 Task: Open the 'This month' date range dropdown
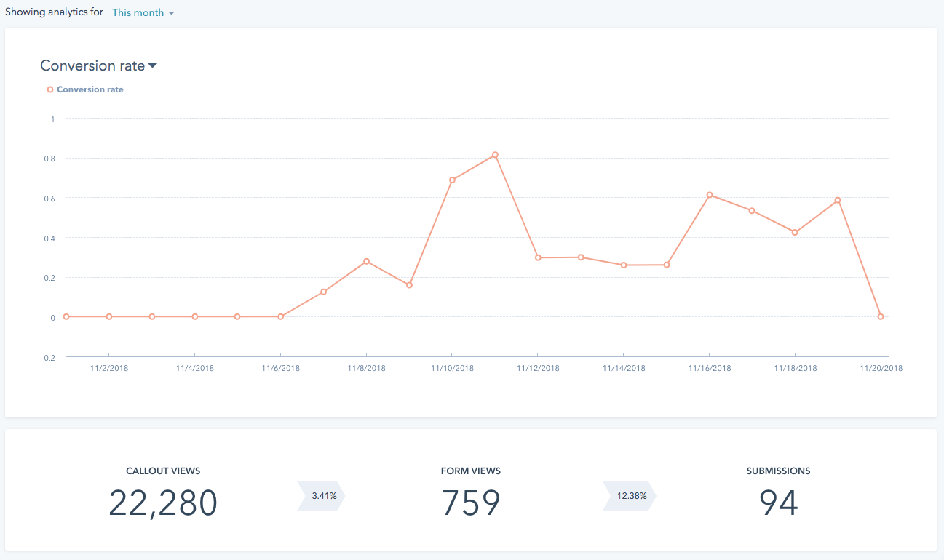coord(143,12)
